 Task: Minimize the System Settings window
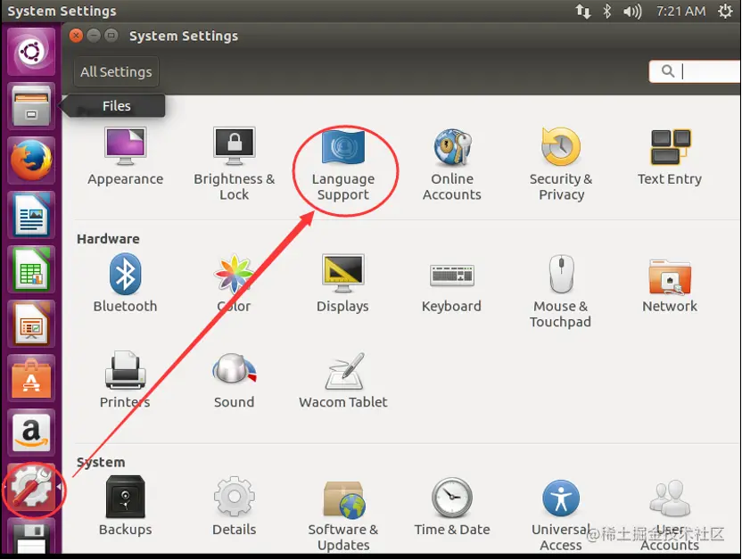pos(94,36)
